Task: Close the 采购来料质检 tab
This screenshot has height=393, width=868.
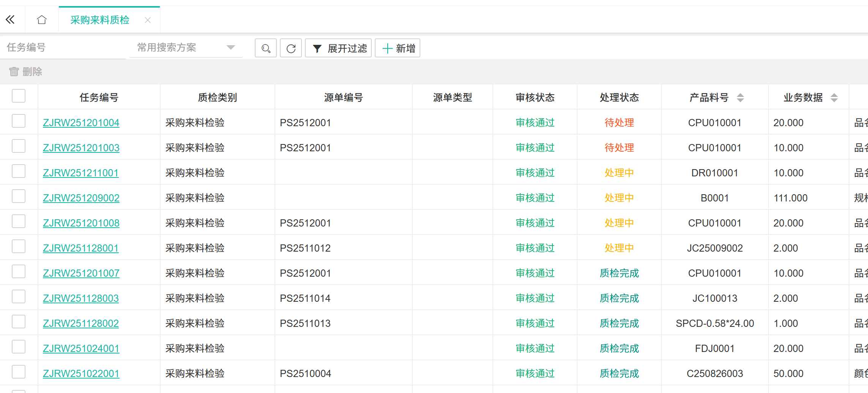Action: pos(148,20)
